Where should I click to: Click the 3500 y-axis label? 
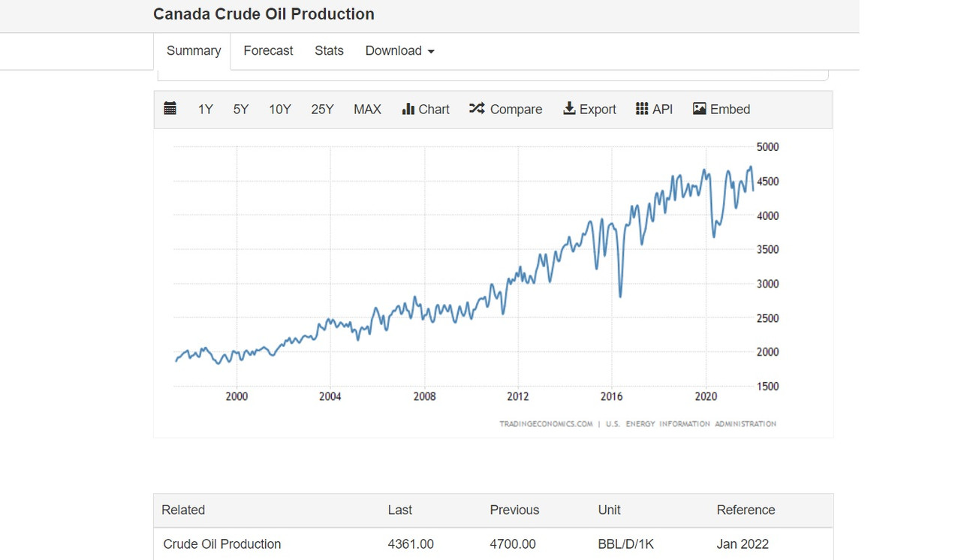(x=767, y=250)
